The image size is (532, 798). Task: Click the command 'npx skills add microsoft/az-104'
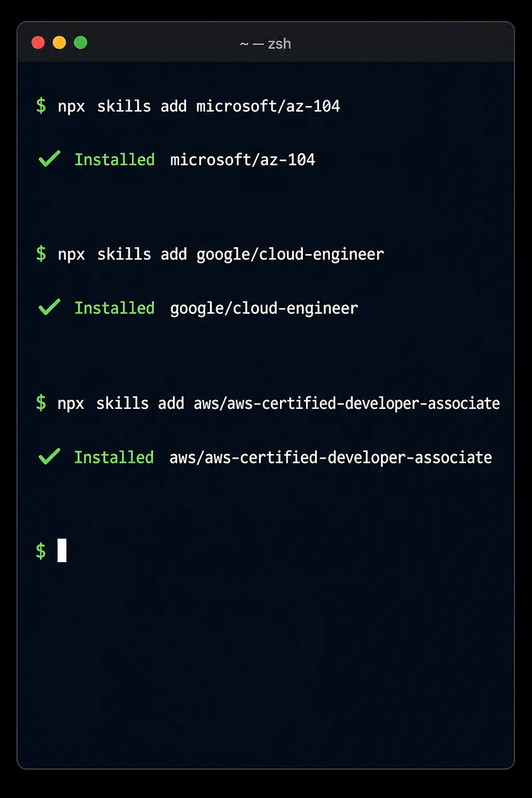(x=199, y=107)
